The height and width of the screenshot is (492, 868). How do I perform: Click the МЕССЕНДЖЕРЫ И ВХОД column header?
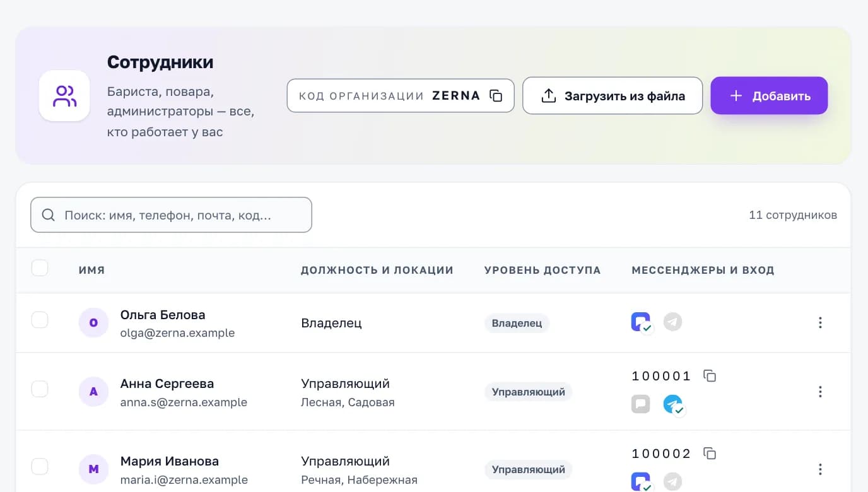(x=703, y=270)
